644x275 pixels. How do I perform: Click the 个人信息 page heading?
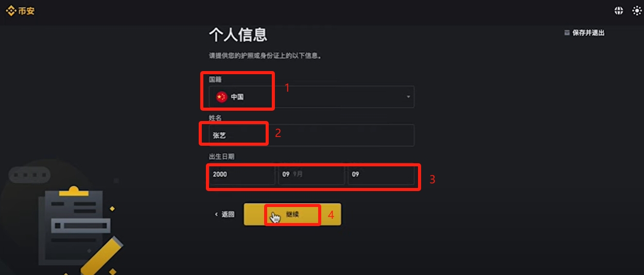[238, 35]
